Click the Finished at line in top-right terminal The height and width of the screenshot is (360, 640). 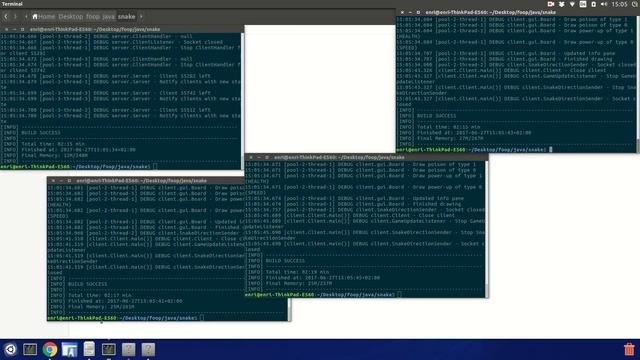click(464, 133)
